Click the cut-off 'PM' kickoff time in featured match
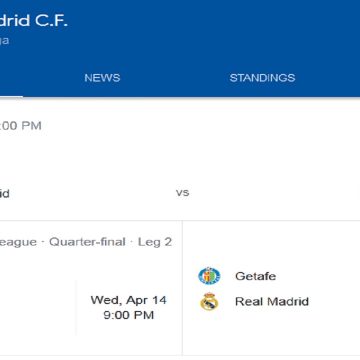The height and width of the screenshot is (360, 360). point(21,126)
